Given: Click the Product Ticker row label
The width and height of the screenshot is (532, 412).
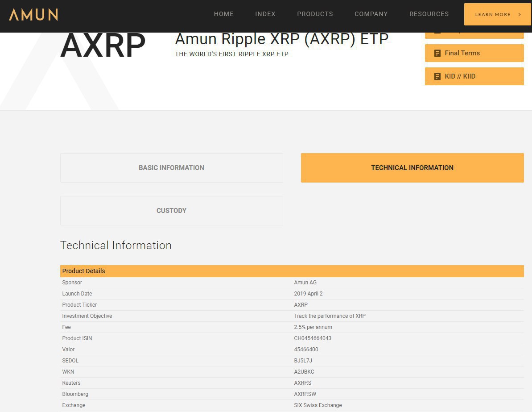Looking at the screenshot, I should (x=79, y=305).
